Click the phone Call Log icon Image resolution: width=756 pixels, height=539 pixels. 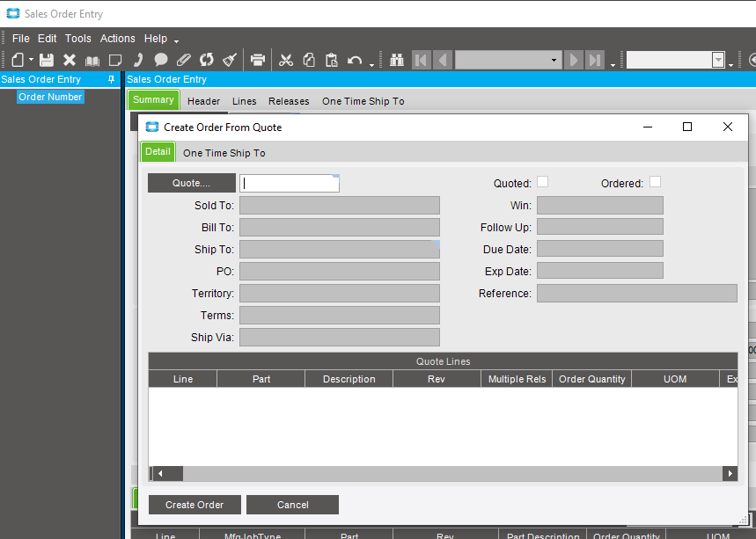(x=138, y=60)
